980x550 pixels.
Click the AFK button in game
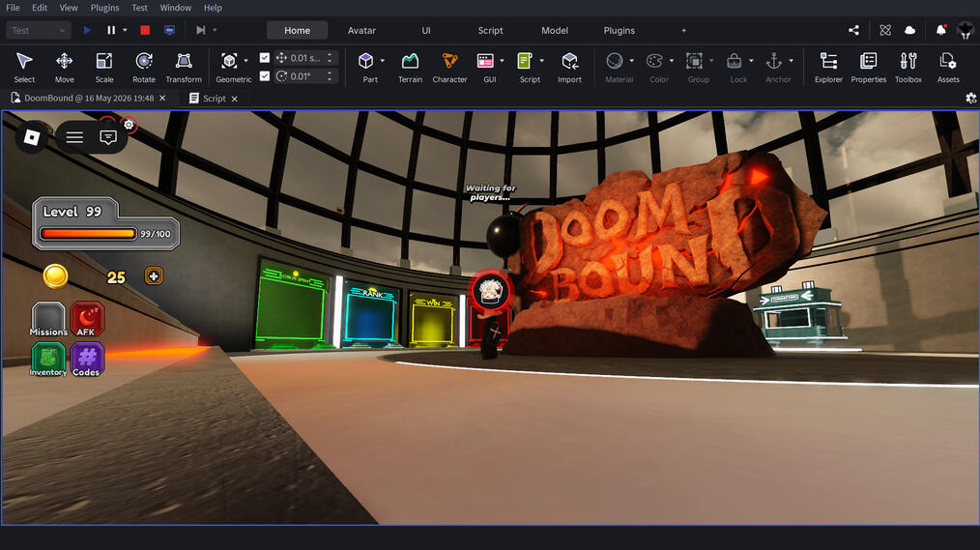click(x=87, y=319)
